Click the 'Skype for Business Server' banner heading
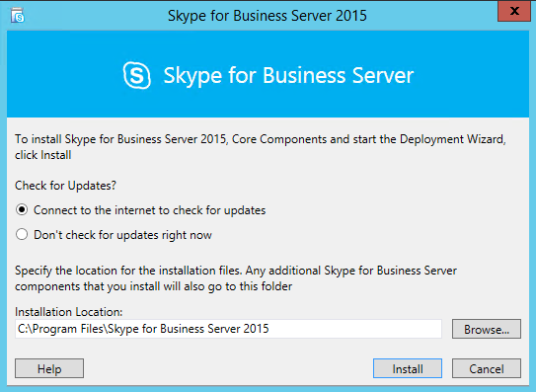536x392 pixels. pos(288,75)
